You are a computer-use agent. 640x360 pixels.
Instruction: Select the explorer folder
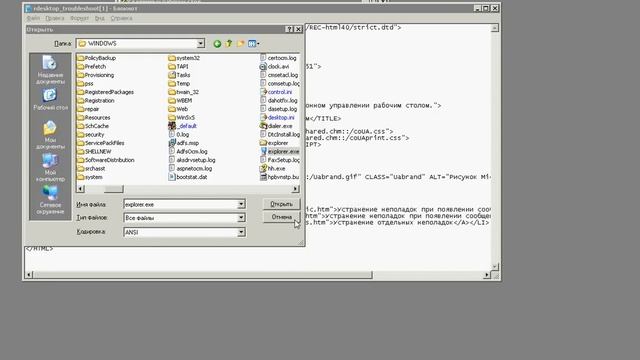pyautogui.click(x=274, y=143)
